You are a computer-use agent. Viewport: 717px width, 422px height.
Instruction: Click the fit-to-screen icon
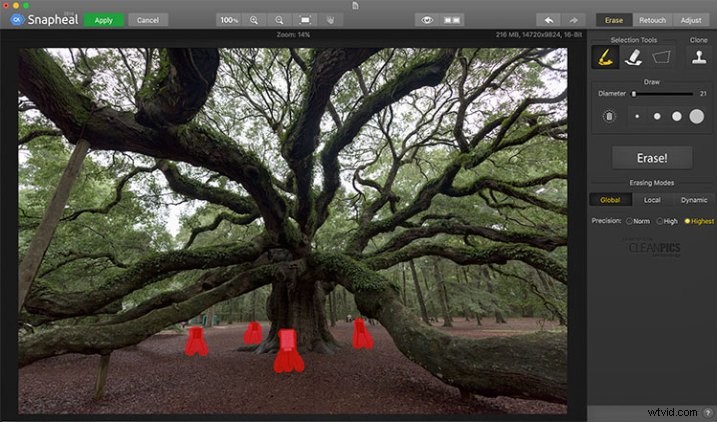[305, 20]
